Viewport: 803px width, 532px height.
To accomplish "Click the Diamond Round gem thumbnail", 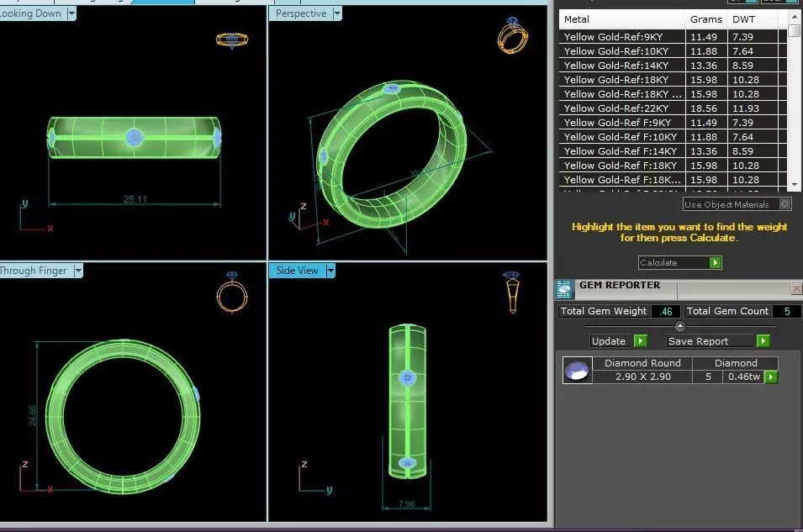I will (x=577, y=370).
